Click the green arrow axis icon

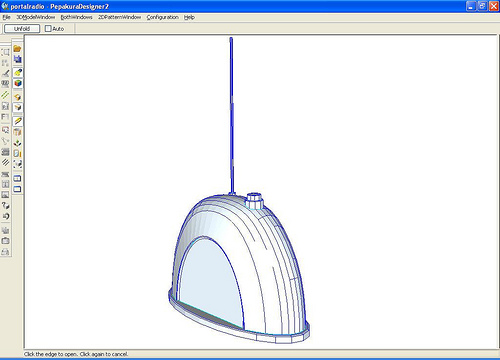point(18,143)
